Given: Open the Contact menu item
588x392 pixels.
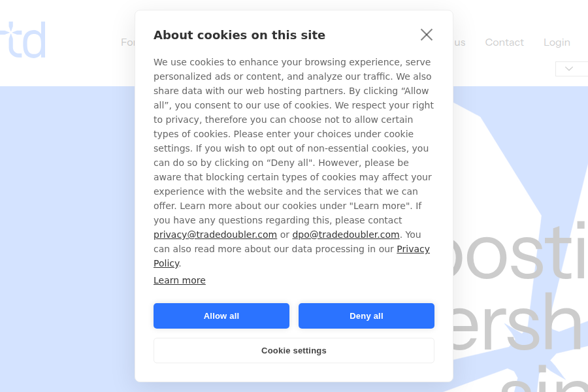Looking at the screenshot, I should tap(504, 42).
